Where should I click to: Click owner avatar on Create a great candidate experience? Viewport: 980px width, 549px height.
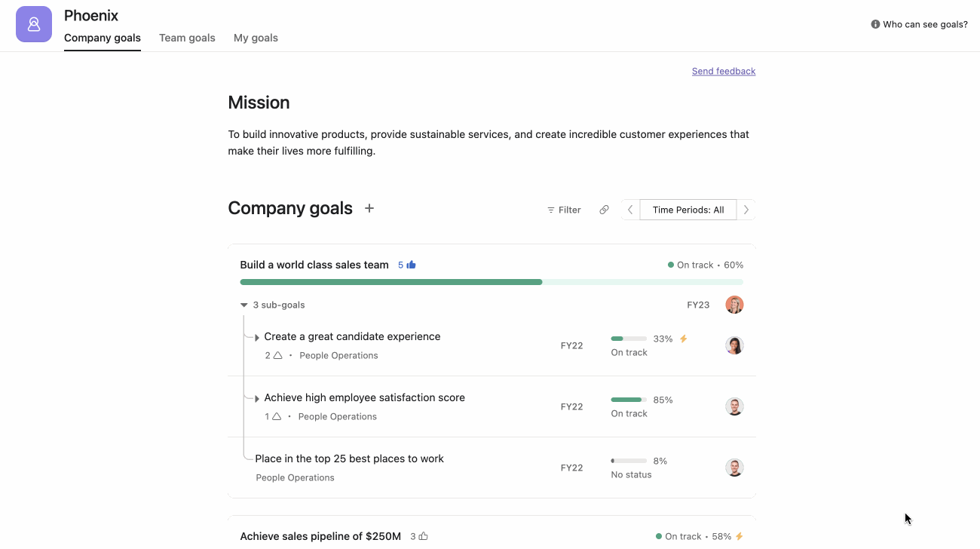pos(734,345)
